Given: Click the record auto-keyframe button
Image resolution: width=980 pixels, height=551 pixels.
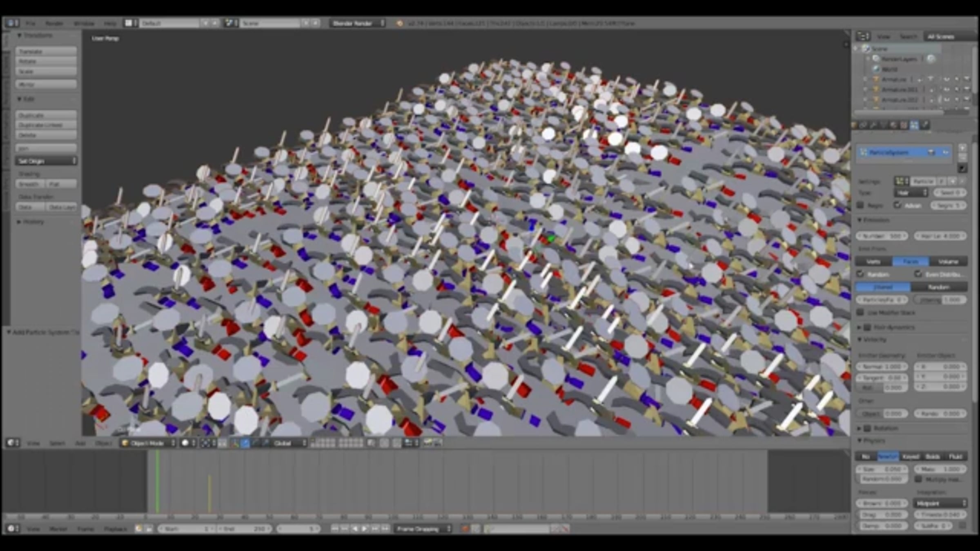Looking at the screenshot, I should coord(465,529).
